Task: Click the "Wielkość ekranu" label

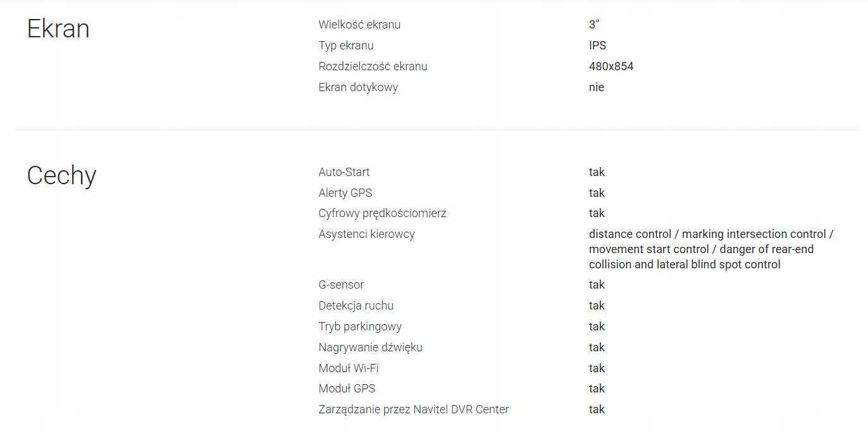Action: click(359, 25)
